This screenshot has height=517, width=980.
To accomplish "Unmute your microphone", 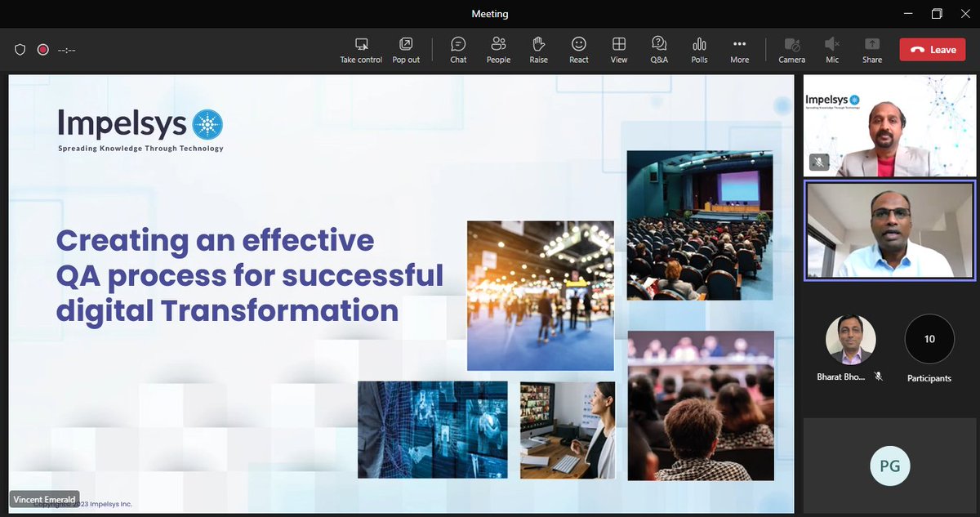I will click(x=831, y=49).
